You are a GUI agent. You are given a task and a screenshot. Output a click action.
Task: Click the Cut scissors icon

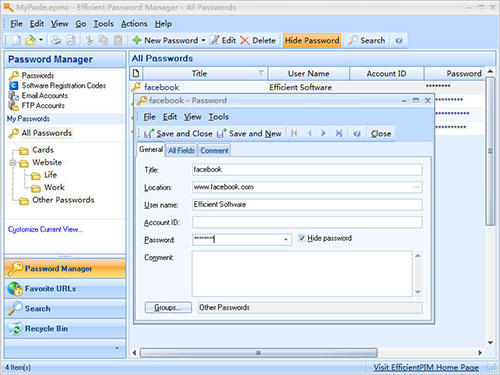click(89, 40)
